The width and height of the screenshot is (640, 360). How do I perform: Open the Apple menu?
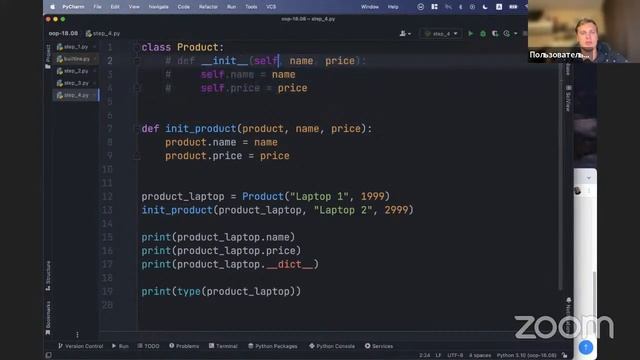click(x=53, y=7)
